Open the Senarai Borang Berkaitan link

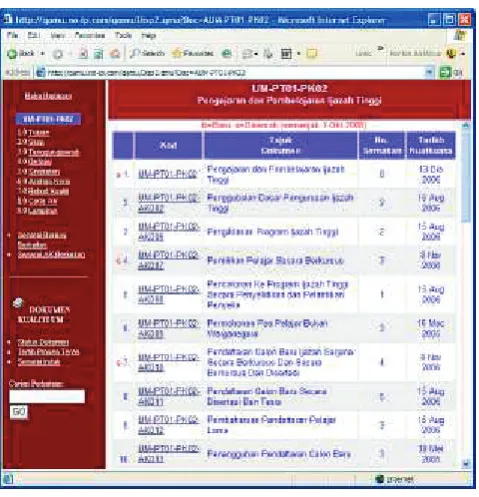click(42, 240)
